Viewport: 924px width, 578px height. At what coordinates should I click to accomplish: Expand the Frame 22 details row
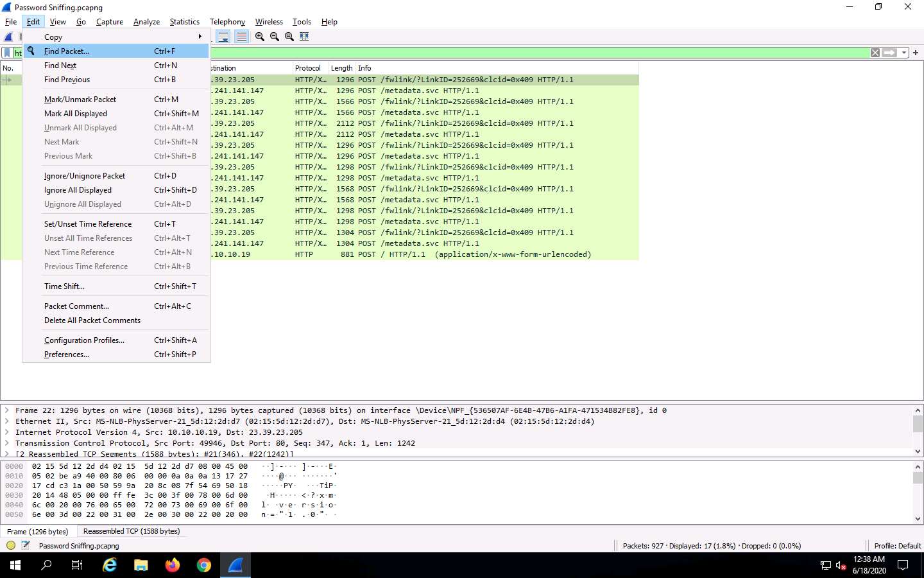[x=7, y=410]
